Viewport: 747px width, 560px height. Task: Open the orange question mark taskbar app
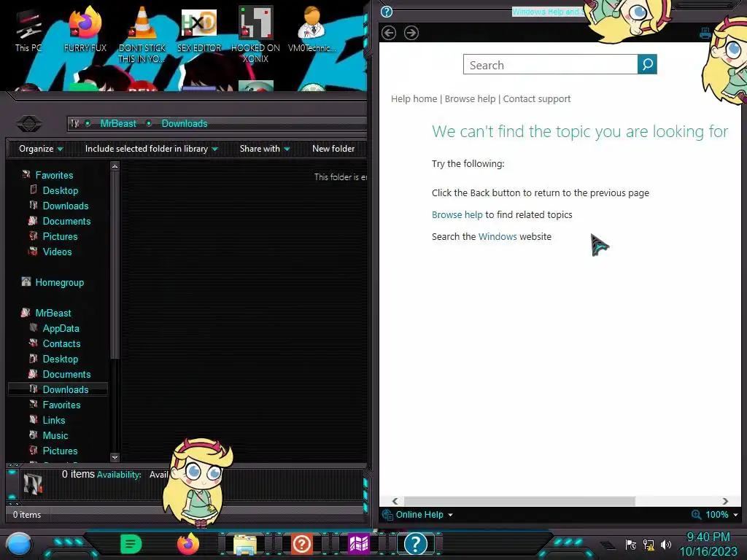click(301, 544)
